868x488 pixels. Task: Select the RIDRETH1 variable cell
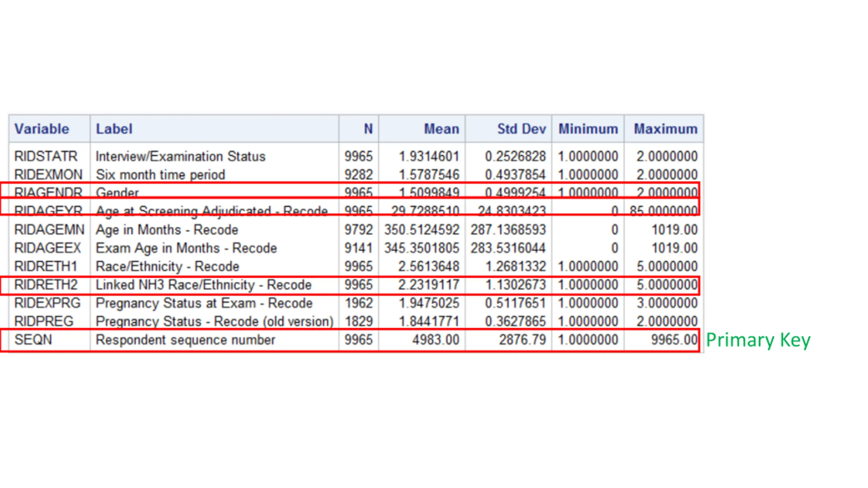(46, 266)
